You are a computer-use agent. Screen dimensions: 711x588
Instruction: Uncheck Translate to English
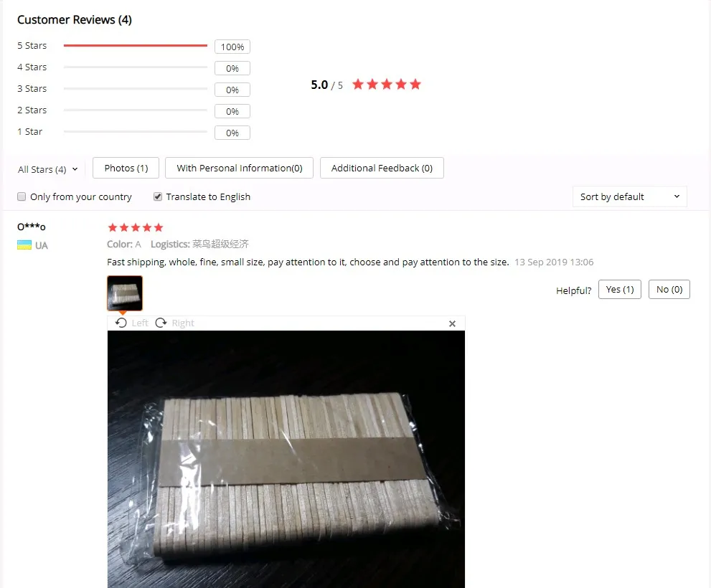click(x=157, y=196)
